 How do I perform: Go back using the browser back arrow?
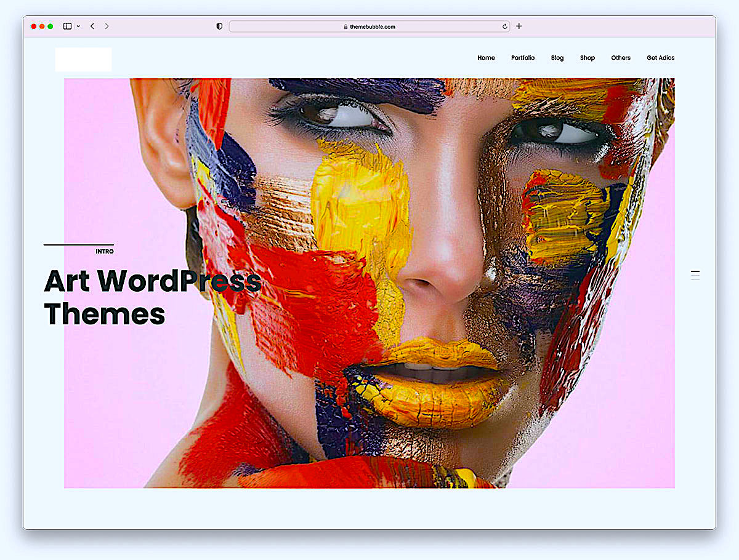92,26
